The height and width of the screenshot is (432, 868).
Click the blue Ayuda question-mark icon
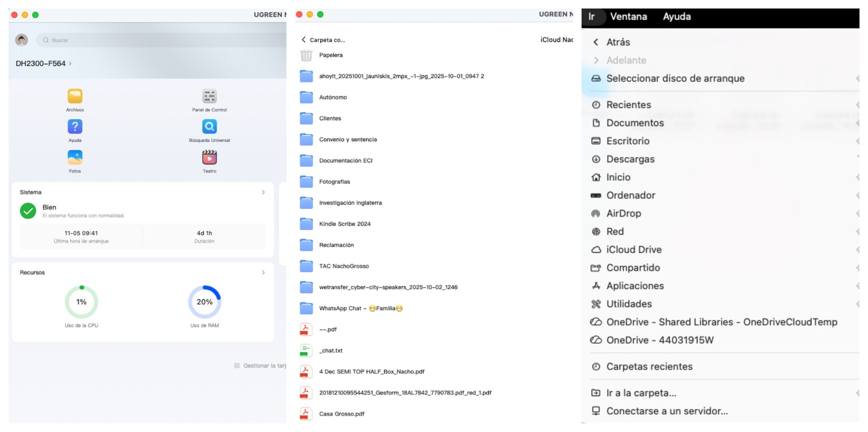[75, 127]
